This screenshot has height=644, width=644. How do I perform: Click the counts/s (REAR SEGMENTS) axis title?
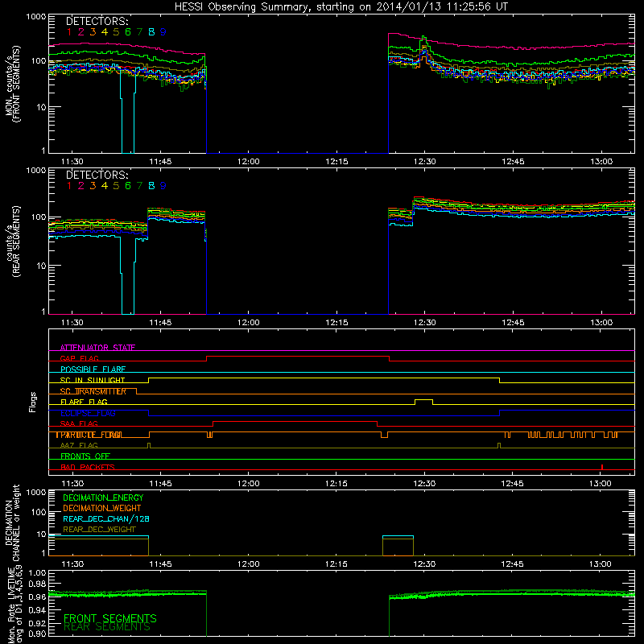click(13, 241)
